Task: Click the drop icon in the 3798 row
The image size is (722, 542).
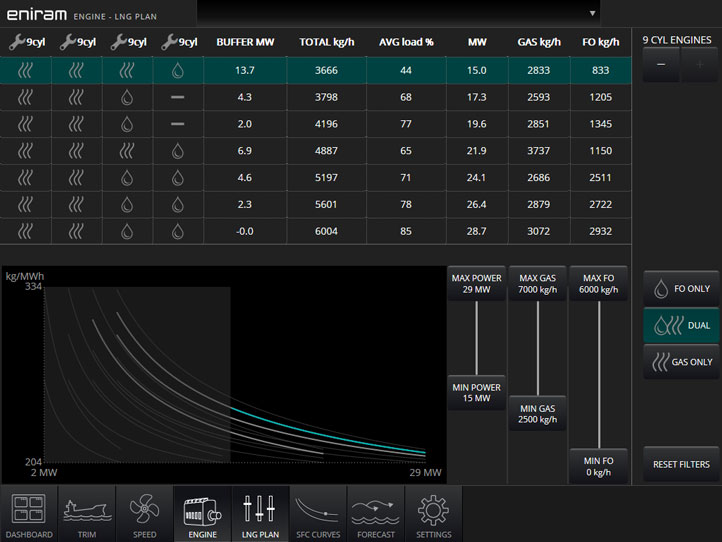Action: (x=127, y=97)
